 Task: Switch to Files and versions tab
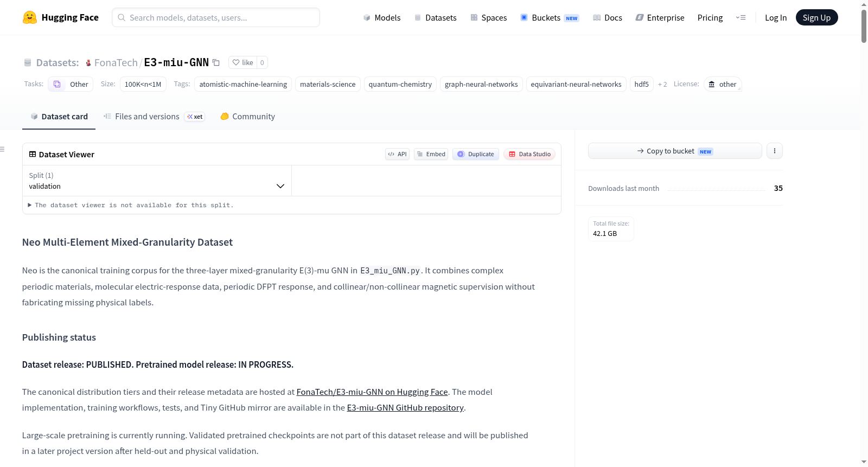point(154,116)
